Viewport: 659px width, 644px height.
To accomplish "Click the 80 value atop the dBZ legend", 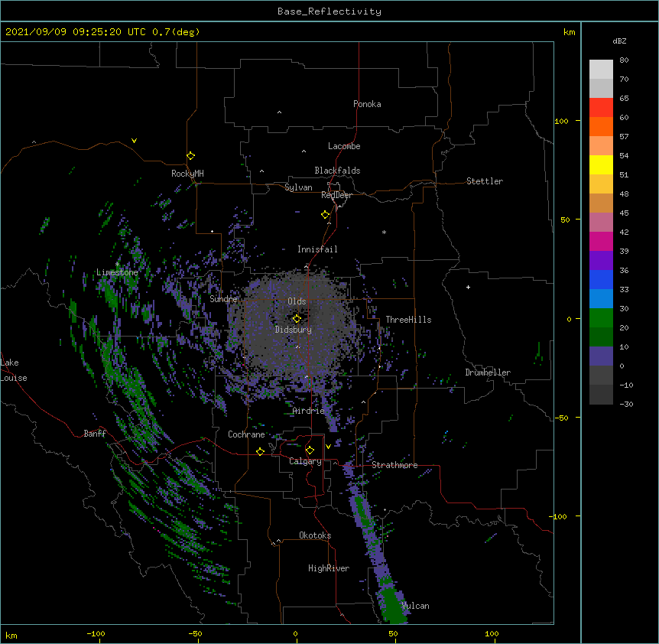I will coord(624,60).
